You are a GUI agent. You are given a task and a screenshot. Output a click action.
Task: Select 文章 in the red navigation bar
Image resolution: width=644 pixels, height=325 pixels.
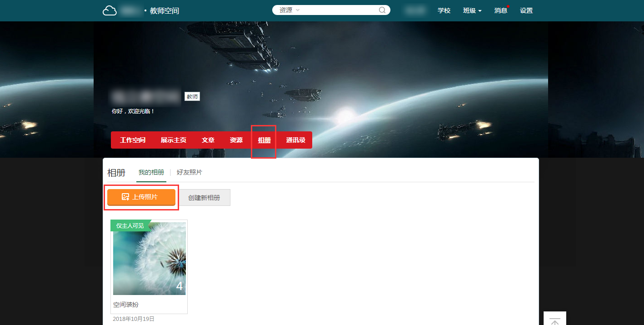[x=208, y=140]
